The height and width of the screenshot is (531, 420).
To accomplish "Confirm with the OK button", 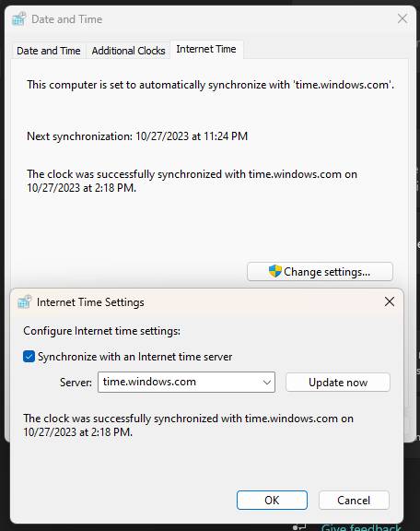I will [x=272, y=501].
